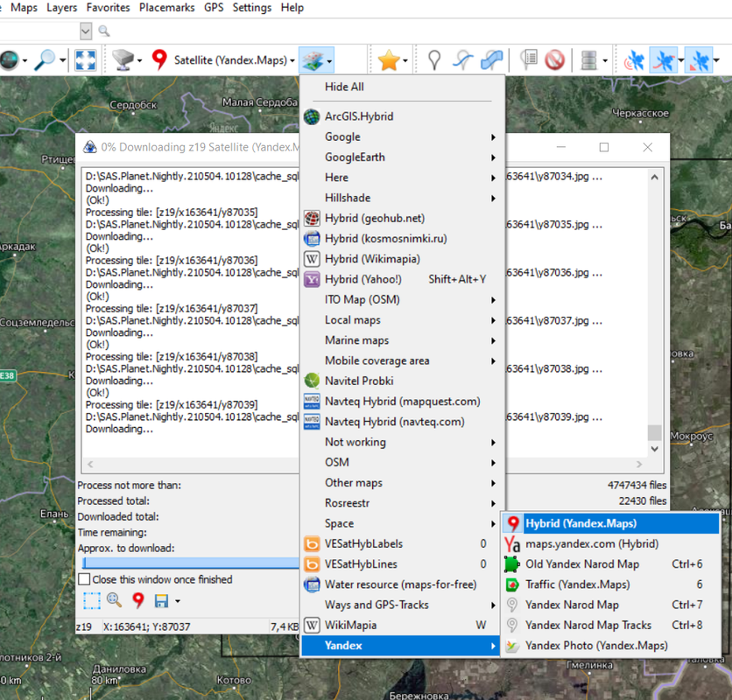
Task: Expand the Hillshade submenu
Action: click(x=402, y=198)
